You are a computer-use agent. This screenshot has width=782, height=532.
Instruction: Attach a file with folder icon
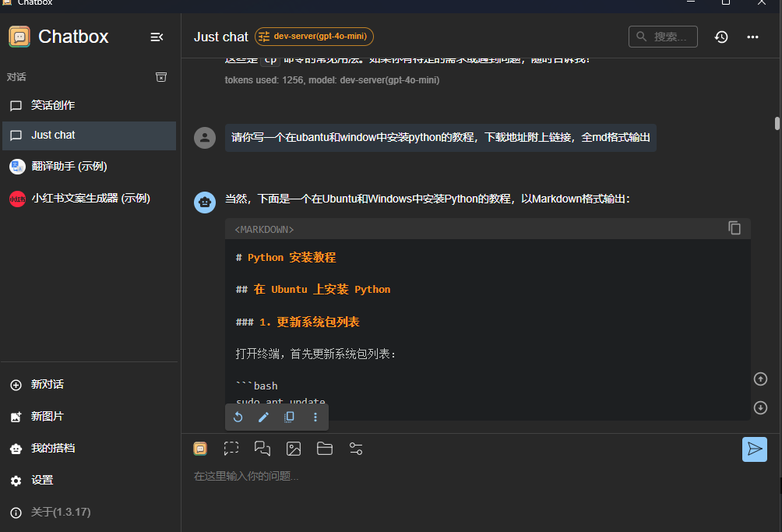[325, 448]
